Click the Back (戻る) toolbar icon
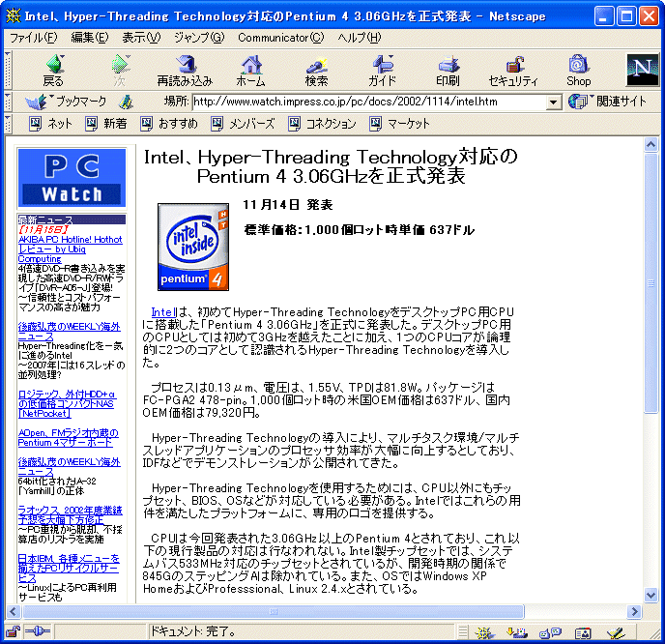The height and width of the screenshot is (644, 665). (x=54, y=70)
